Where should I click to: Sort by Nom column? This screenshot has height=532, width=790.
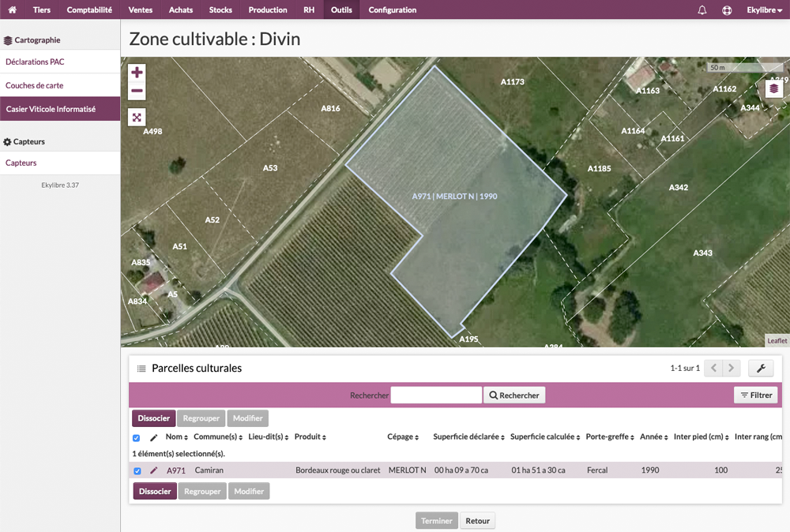tap(177, 436)
